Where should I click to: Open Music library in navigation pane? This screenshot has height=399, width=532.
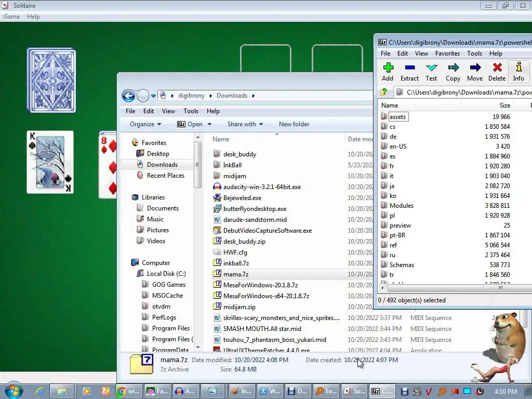coord(155,219)
